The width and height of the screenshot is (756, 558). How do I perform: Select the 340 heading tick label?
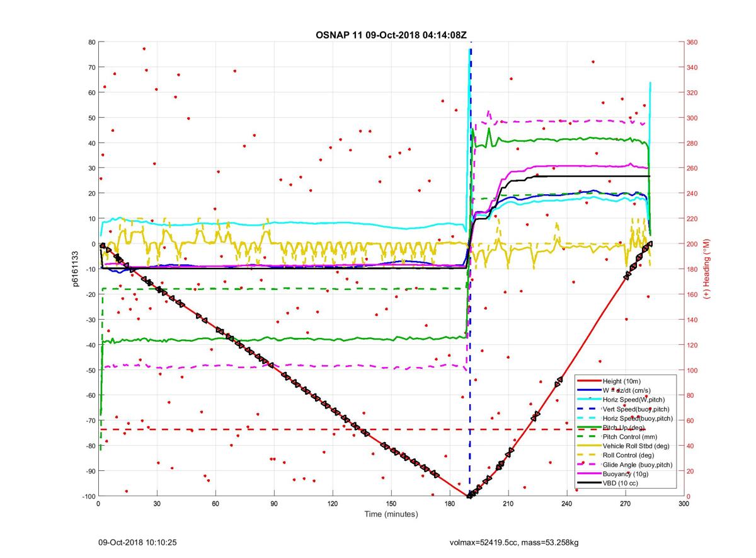point(692,67)
